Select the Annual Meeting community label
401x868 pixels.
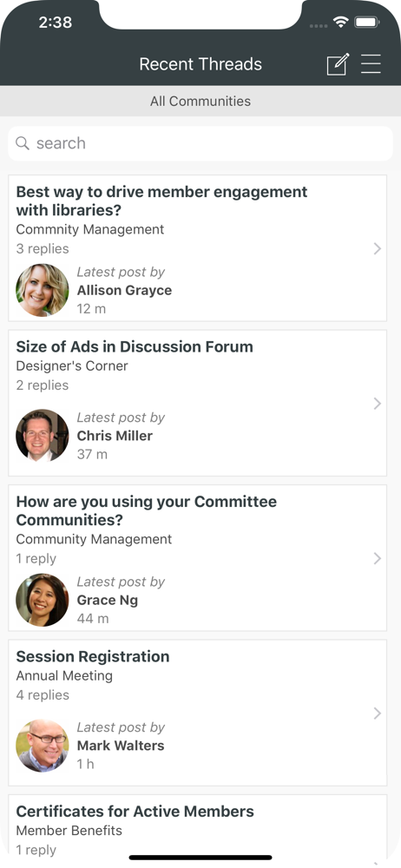tap(64, 676)
